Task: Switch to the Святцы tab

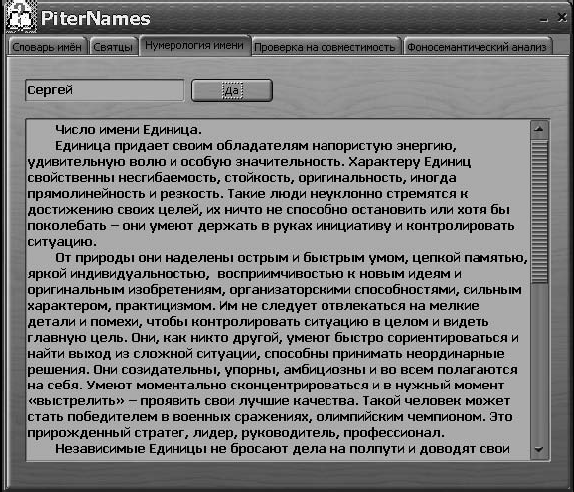Action: tap(113, 47)
